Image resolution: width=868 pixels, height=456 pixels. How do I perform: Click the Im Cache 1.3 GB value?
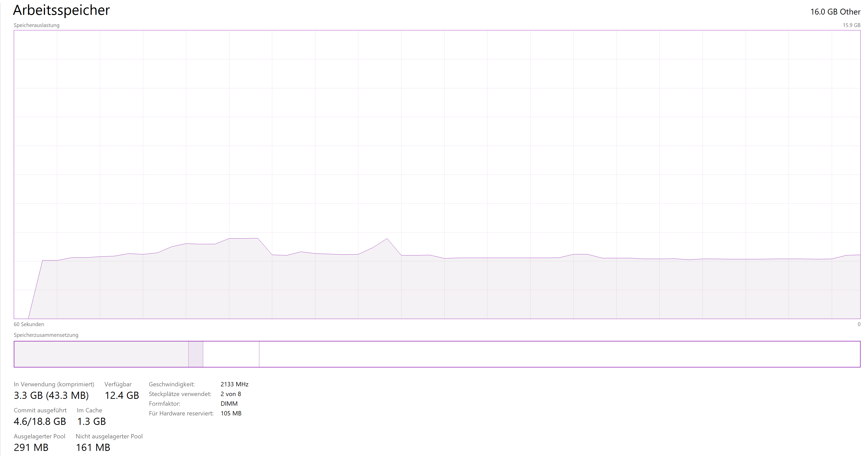[x=91, y=421]
